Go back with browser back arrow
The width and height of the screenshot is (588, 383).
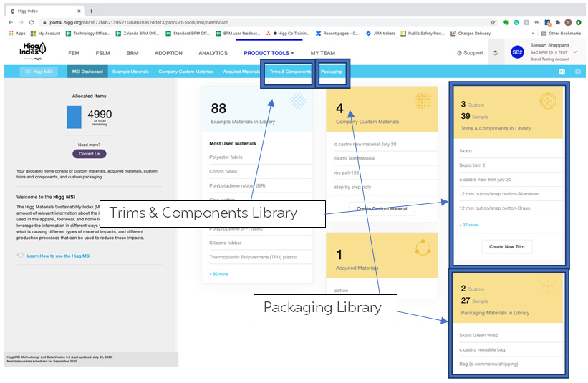click(11, 22)
